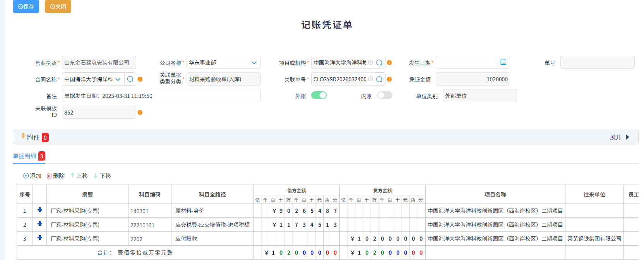644x260 pixels.
Task: Click the 项目名称 cell in row 2
Action: (495, 225)
